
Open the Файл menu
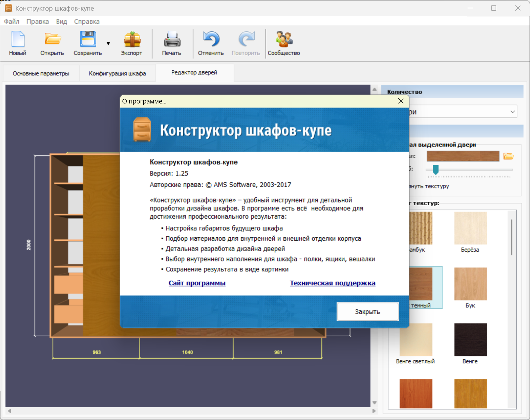12,22
